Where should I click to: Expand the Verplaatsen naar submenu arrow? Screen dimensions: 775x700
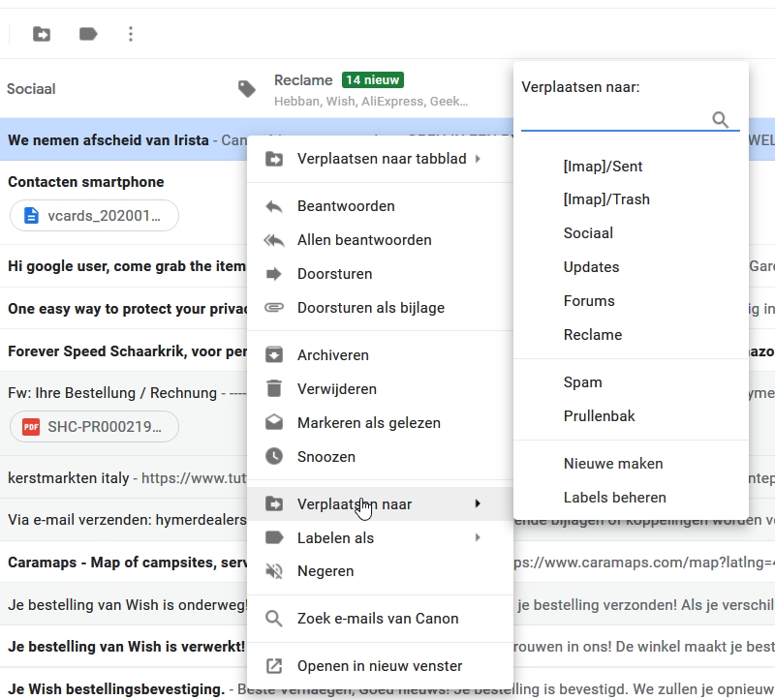click(x=478, y=503)
